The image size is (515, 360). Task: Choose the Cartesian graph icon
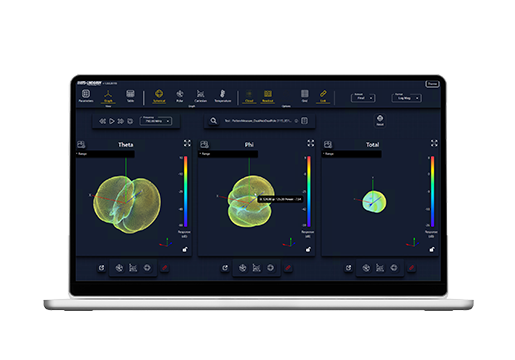pyautogui.click(x=200, y=96)
